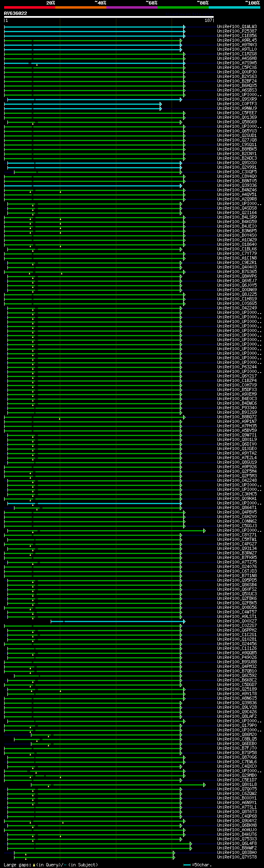Open the UniRef100_C1E856 hit label
Screen dimensions: 264x868
(237, 36)
